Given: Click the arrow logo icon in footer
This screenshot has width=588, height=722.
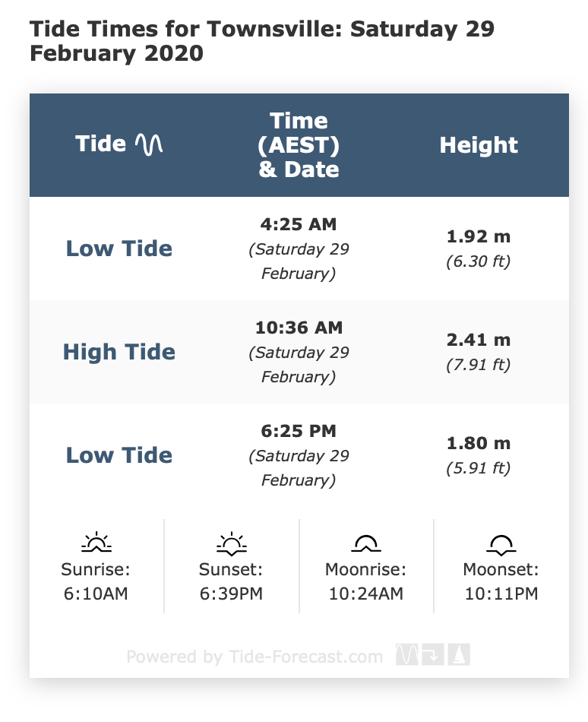Looking at the screenshot, I should (432, 655).
